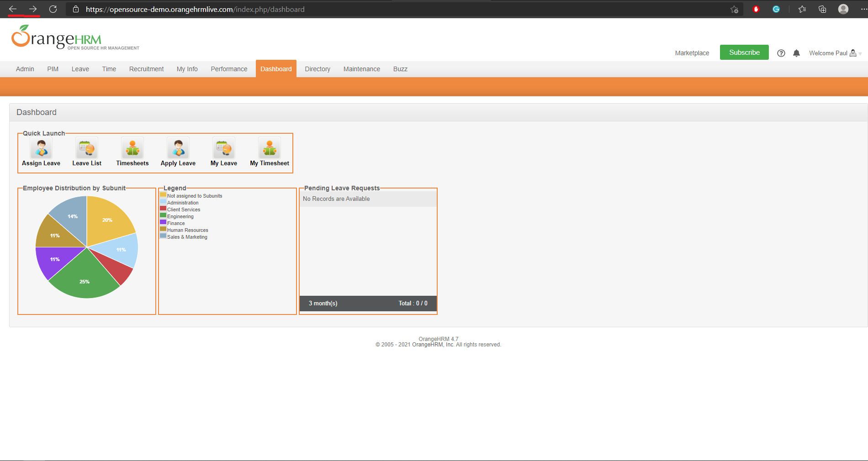Open the Performance menu
This screenshot has width=868, height=461.
(229, 69)
